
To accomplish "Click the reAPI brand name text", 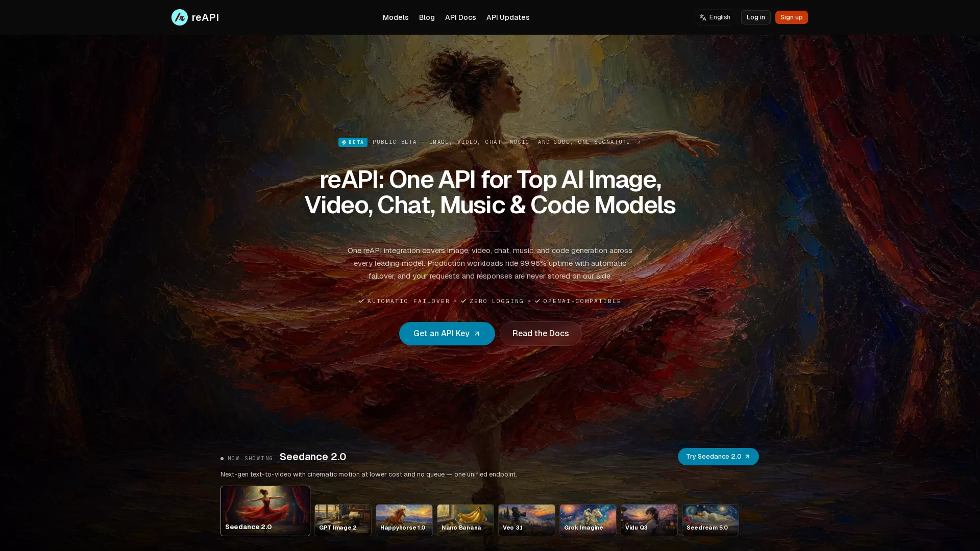I will [x=205, y=17].
